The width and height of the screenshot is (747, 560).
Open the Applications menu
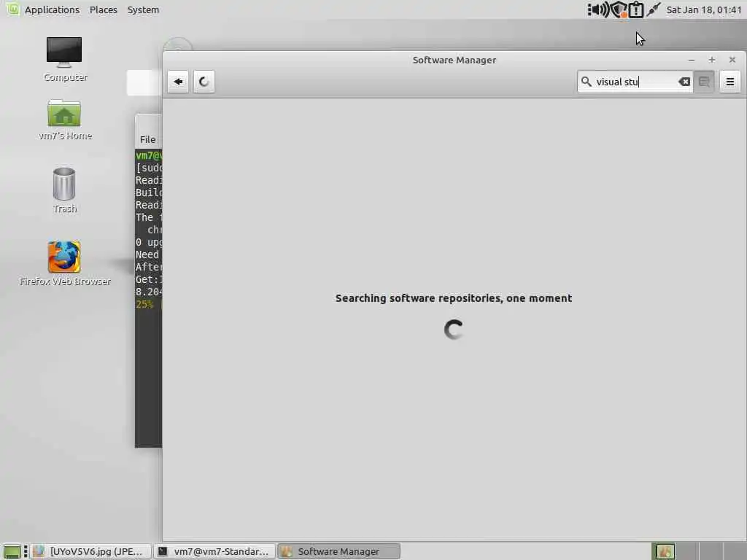coord(52,9)
